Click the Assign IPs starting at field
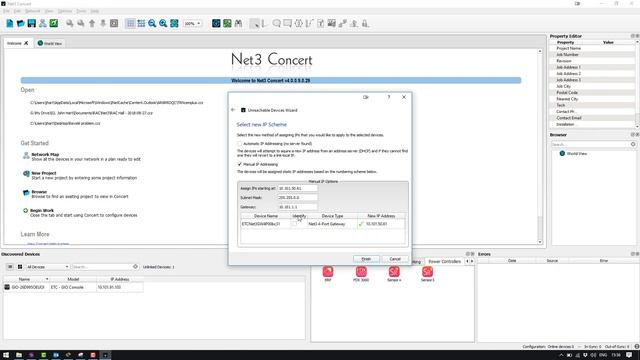 coord(298,188)
